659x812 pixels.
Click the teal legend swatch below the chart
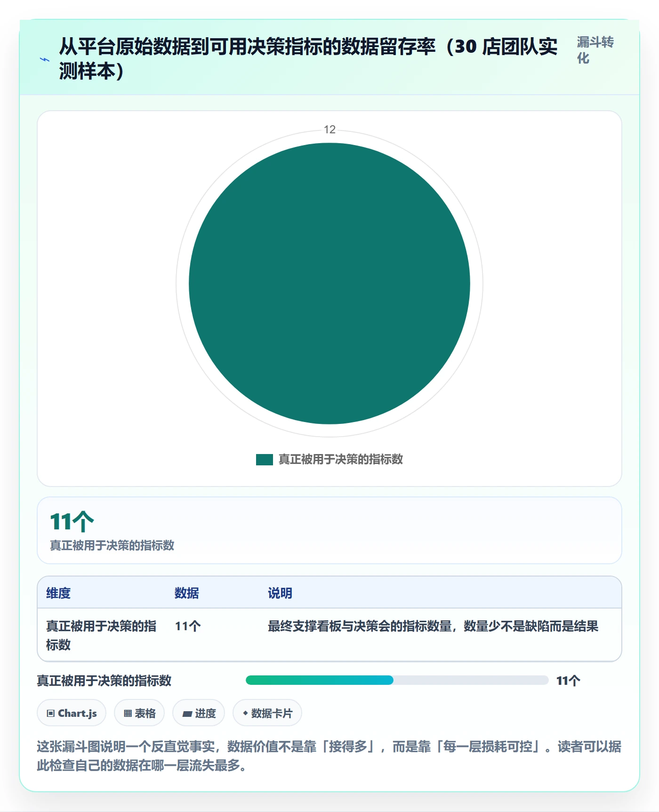pos(265,460)
